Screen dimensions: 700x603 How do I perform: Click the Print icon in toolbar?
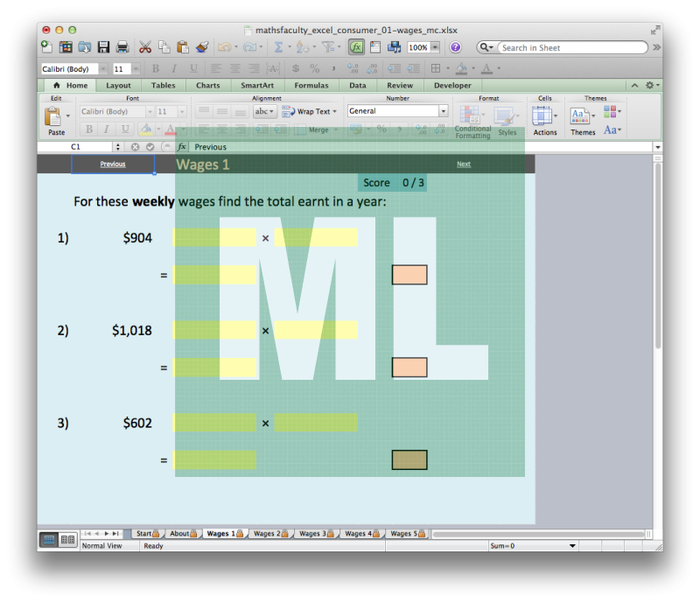click(122, 47)
